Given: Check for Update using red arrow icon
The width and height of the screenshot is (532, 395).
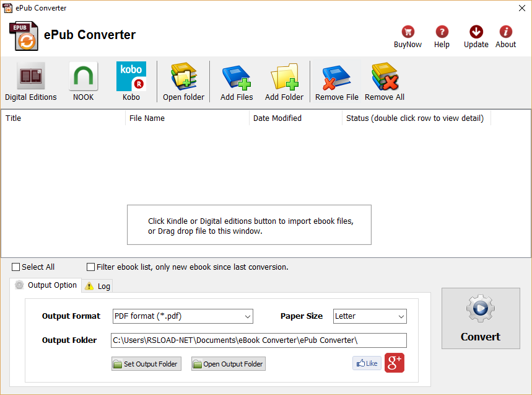Looking at the screenshot, I should (476, 37).
